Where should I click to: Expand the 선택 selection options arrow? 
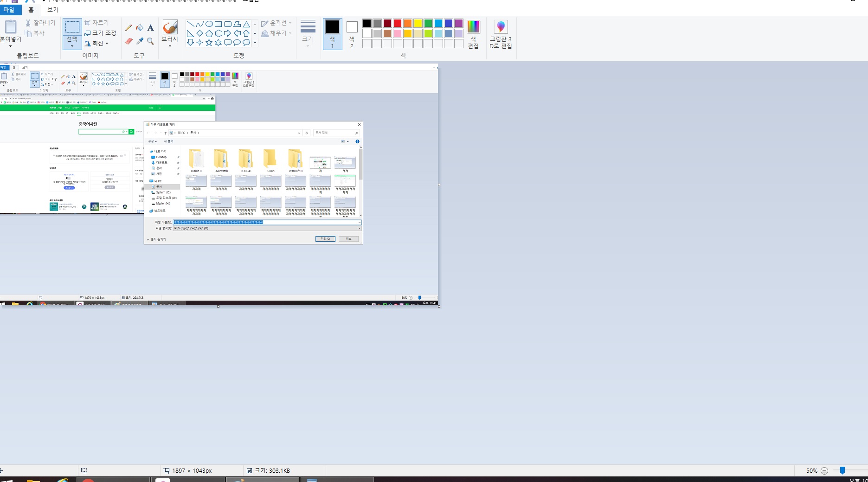pyautogui.click(x=72, y=46)
